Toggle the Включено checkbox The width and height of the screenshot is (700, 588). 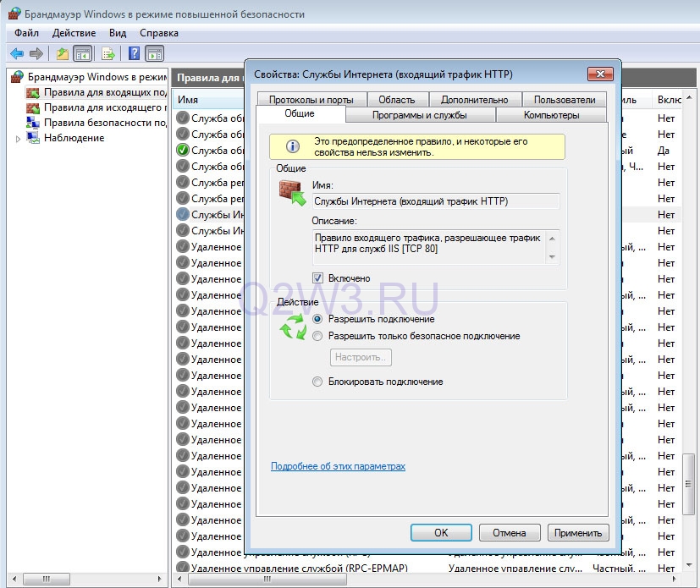point(317,278)
